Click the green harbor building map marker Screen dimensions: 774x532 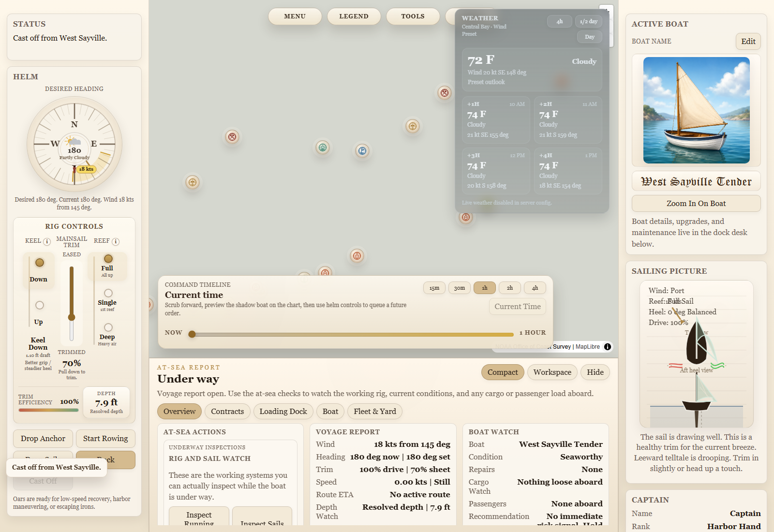click(x=323, y=148)
